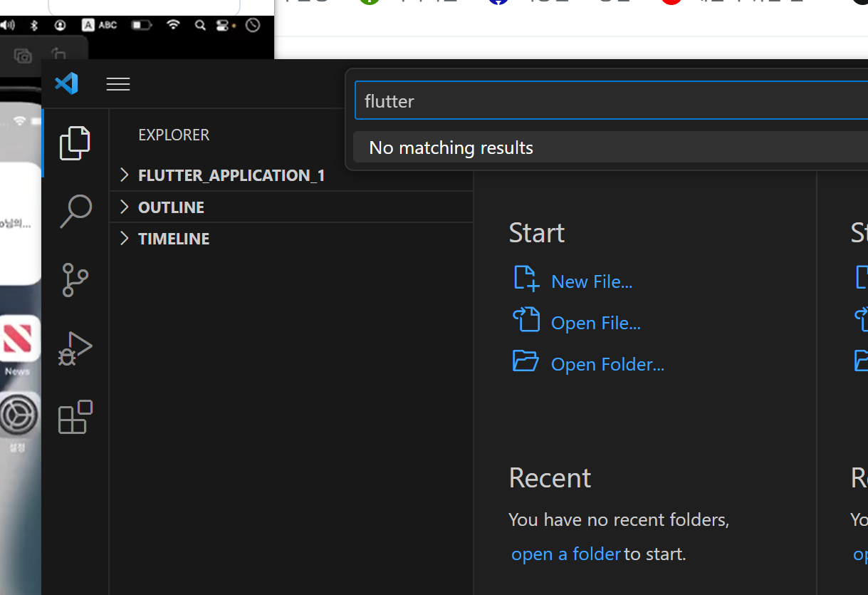868x595 pixels.
Task: Open the macOS battery status icon
Action: [142, 25]
